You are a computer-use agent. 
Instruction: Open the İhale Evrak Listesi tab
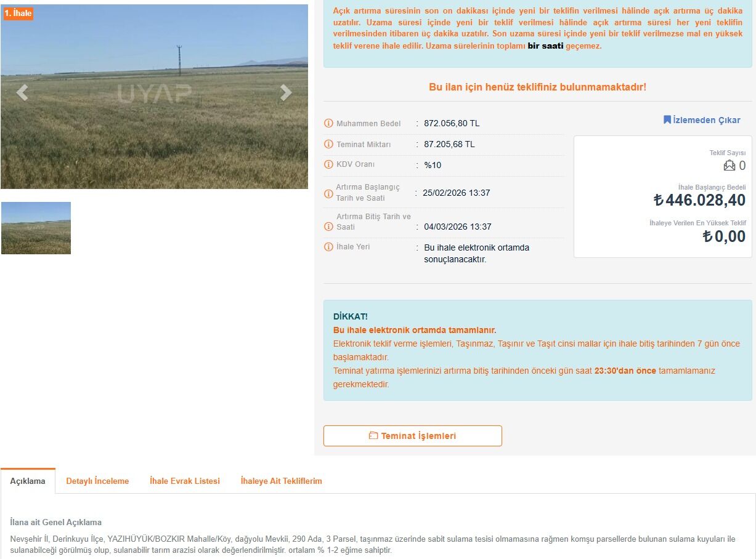pos(185,481)
